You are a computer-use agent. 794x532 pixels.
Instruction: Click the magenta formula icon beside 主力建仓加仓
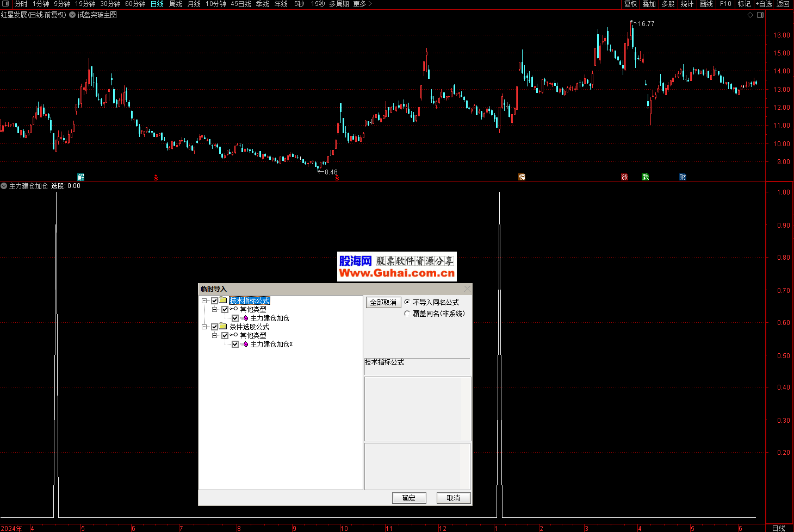click(x=245, y=318)
